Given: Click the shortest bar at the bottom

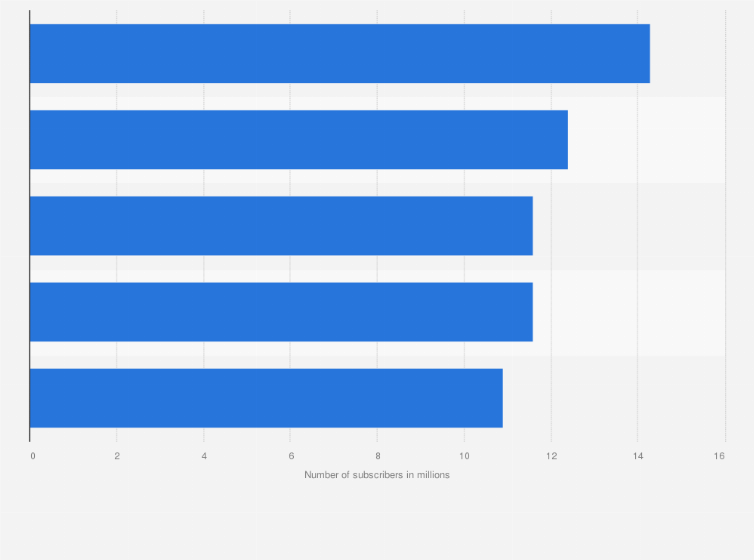Looking at the screenshot, I should point(266,398).
